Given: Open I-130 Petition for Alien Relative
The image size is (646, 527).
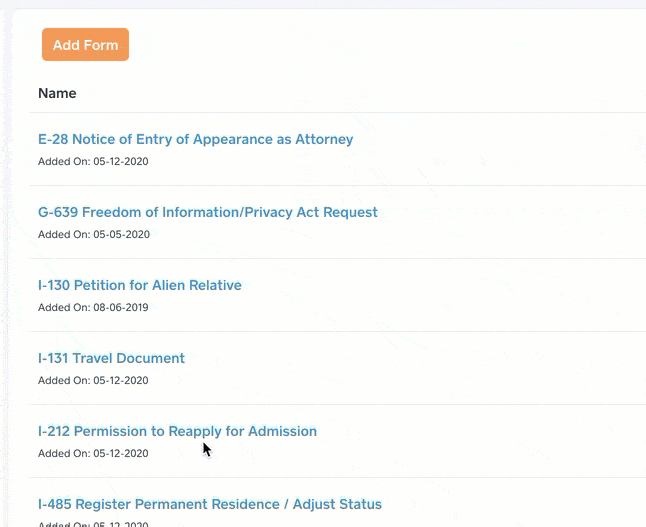Looking at the screenshot, I should [x=139, y=285].
